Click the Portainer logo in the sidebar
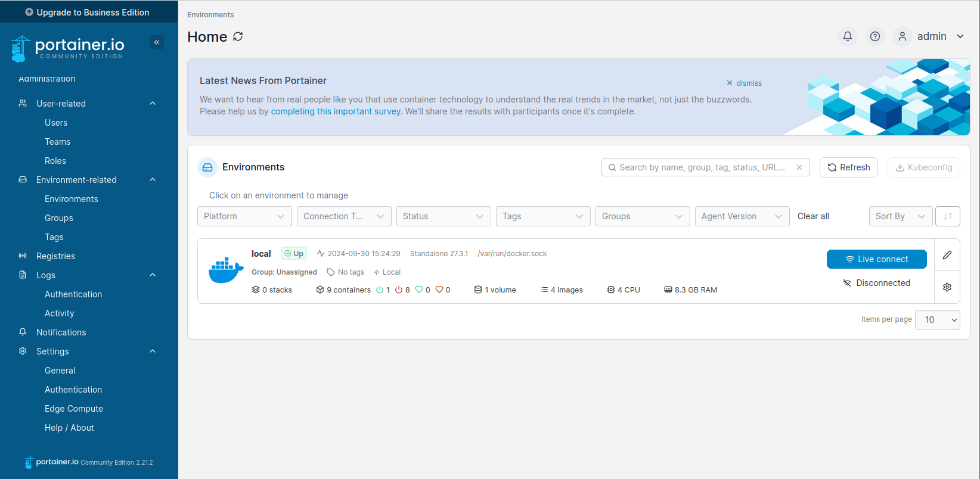The height and width of the screenshot is (479, 980). coord(68,48)
